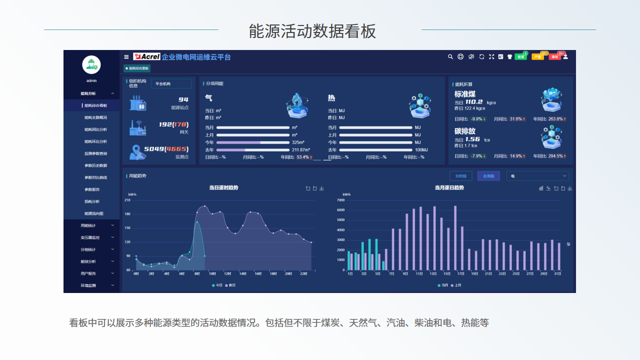The width and height of the screenshot is (640, 360).
Task: Open the red alarm badge button
Action: [555, 57]
